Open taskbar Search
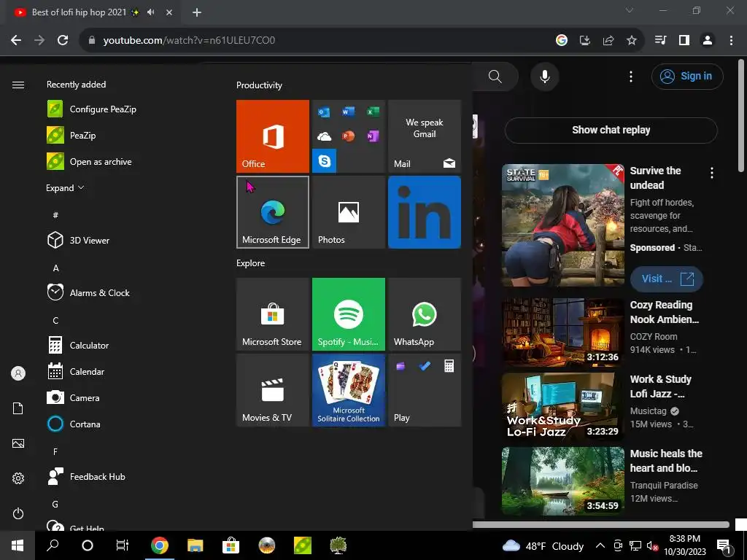This screenshot has height=560, width=747. click(53, 545)
